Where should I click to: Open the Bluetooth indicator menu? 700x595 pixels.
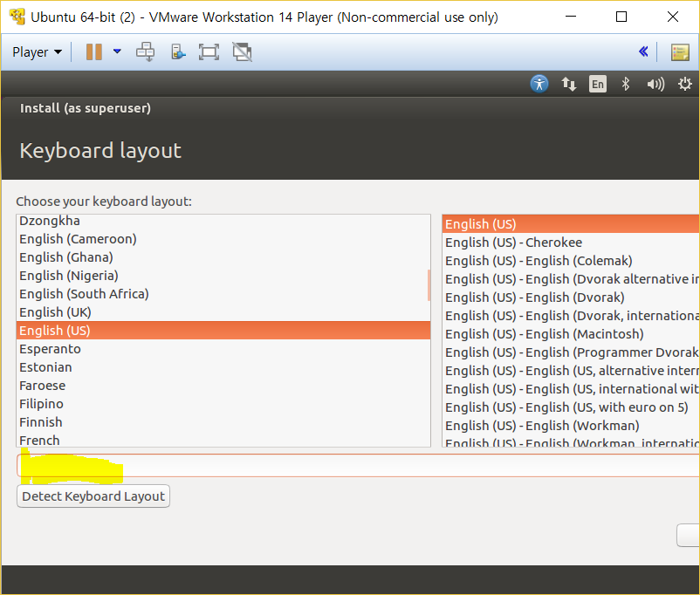pos(625,84)
